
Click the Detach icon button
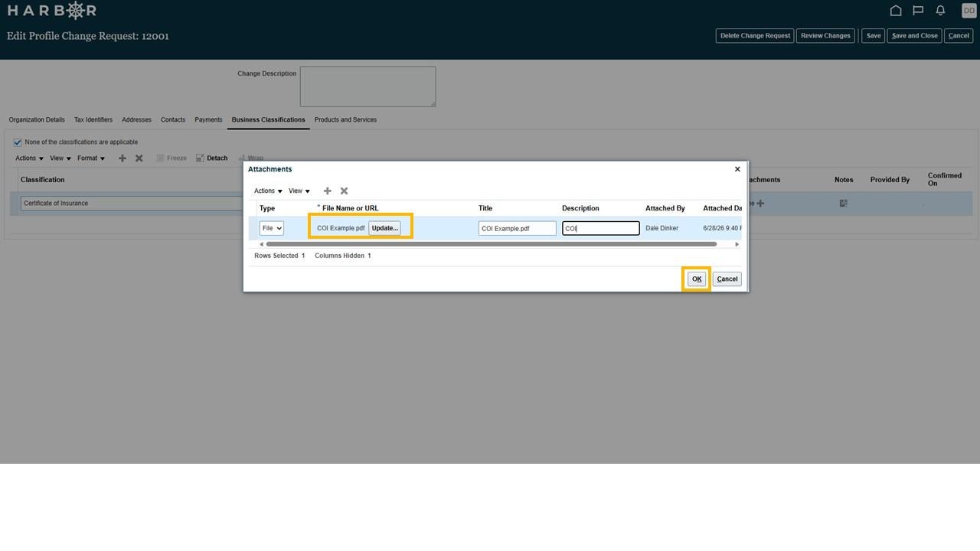coord(211,158)
